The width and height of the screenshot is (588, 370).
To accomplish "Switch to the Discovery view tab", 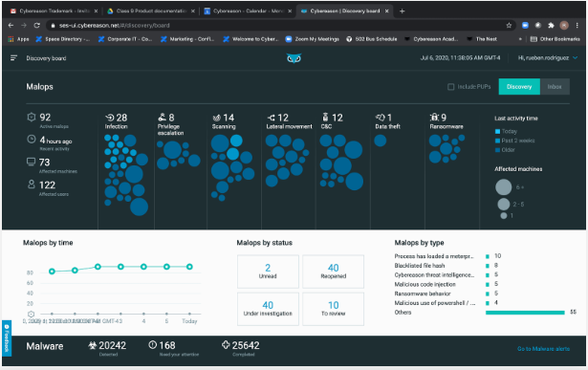I will [519, 87].
